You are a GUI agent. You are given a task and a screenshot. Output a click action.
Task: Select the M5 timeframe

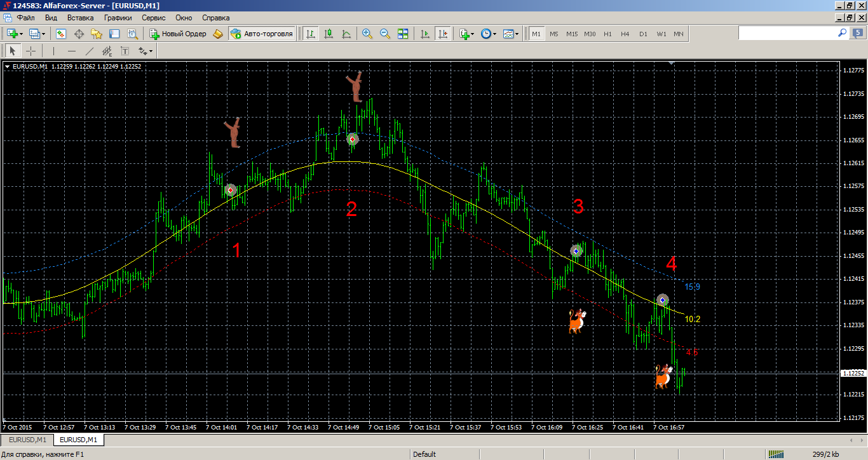click(x=554, y=34)
